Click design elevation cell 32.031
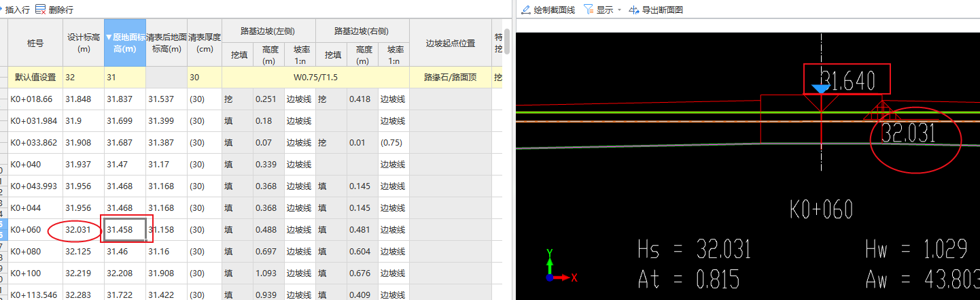The height and width of the screenshot is (300, 980). 84,230
